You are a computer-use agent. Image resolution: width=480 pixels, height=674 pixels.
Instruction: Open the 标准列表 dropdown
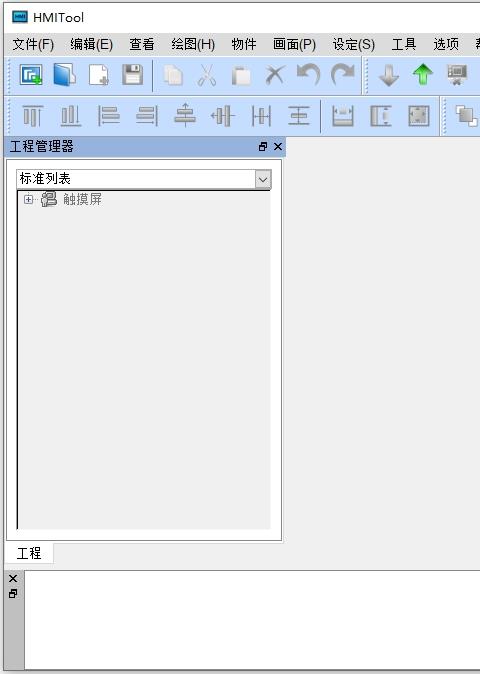pos(263,179)
